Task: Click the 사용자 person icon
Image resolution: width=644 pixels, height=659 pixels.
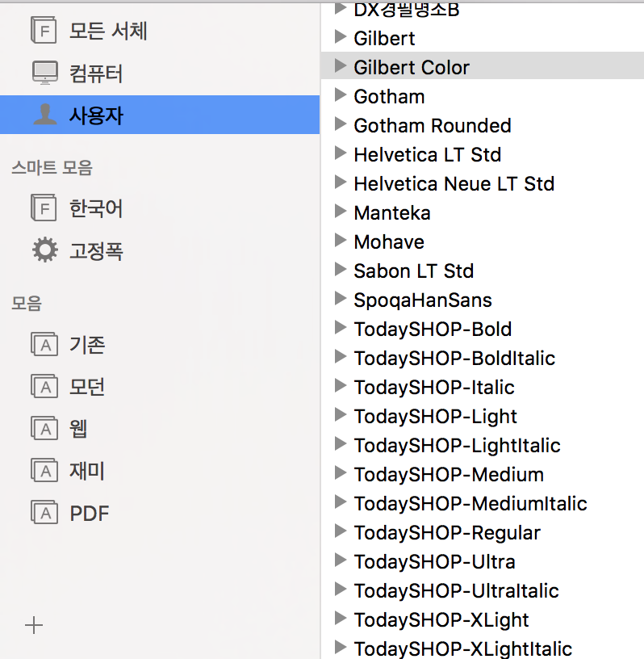Action: click(45, 115)
